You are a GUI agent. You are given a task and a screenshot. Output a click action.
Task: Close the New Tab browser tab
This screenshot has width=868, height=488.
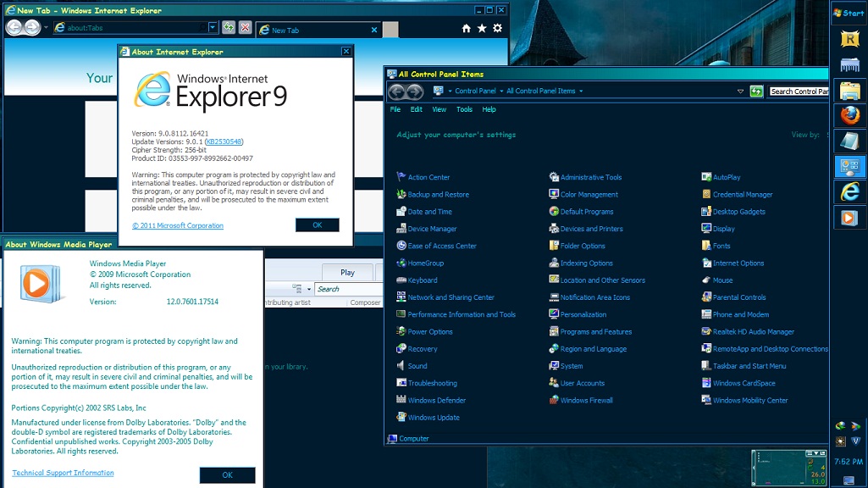tap(374, 30)
